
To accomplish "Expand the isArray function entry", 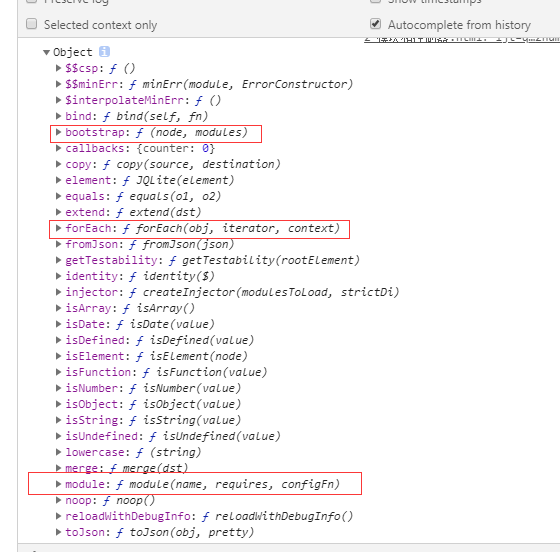I will [x=59, y=308].
